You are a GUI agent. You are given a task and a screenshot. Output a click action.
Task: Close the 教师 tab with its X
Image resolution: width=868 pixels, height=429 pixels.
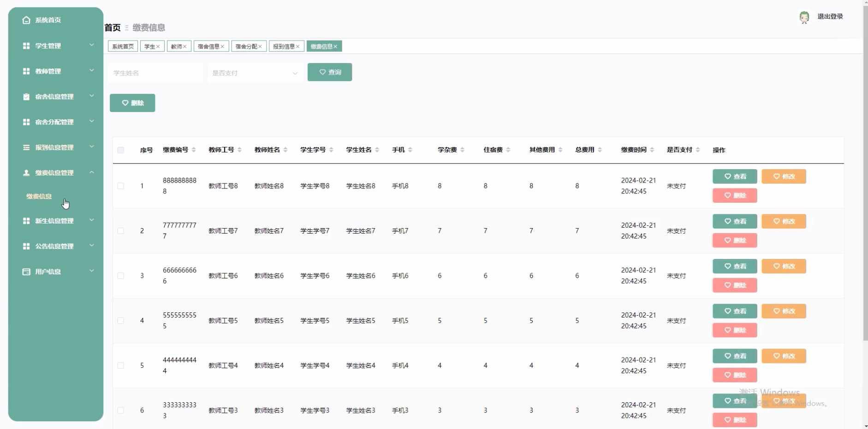(184, 47)
